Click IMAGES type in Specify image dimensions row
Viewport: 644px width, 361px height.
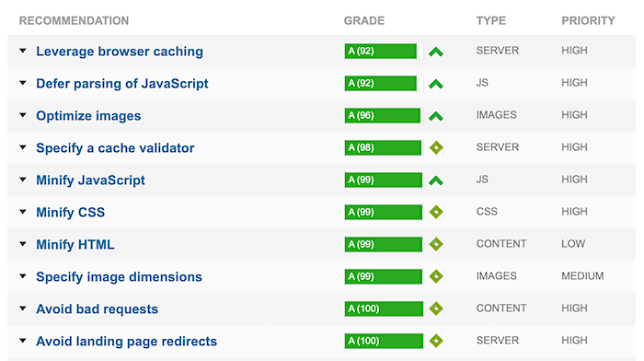coord(496,276)
